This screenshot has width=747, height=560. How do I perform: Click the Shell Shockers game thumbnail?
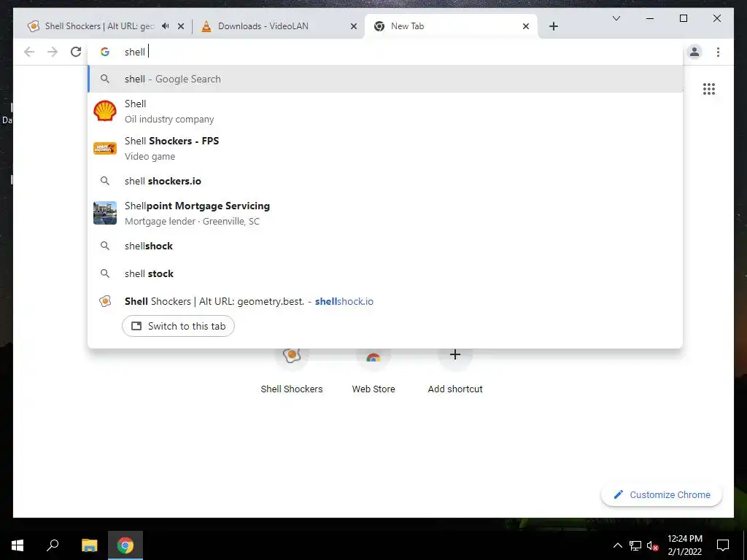(x=105, y=148)
